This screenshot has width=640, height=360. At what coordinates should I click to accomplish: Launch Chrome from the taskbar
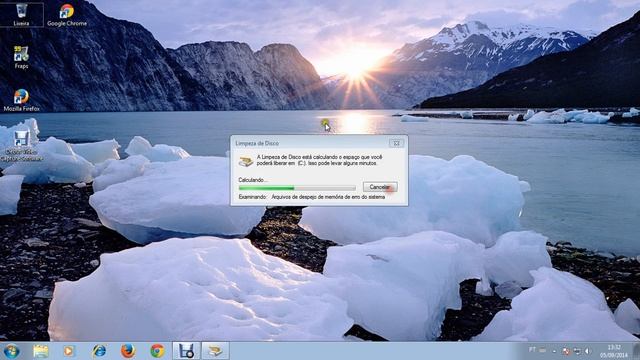(157, 351)
